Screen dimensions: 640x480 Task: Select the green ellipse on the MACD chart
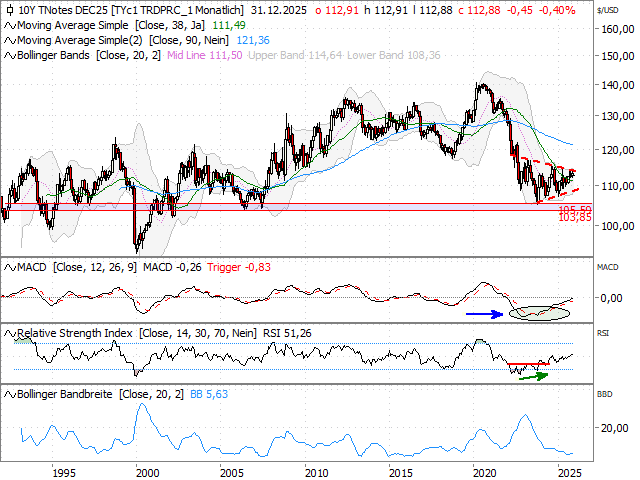coord(538,311)
